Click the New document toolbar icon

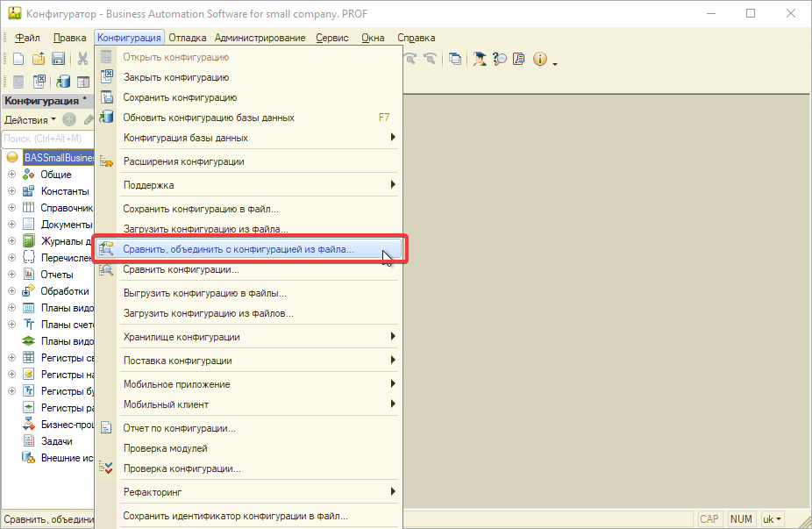(18, 59)
